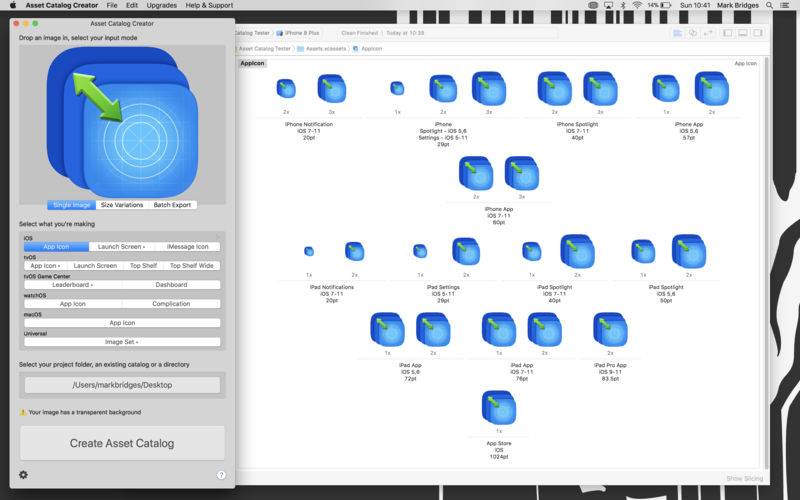Expand the iOS Launch Screen options
Image resolution: width=800 pixels, height=500 pixels.
[121, 246]
